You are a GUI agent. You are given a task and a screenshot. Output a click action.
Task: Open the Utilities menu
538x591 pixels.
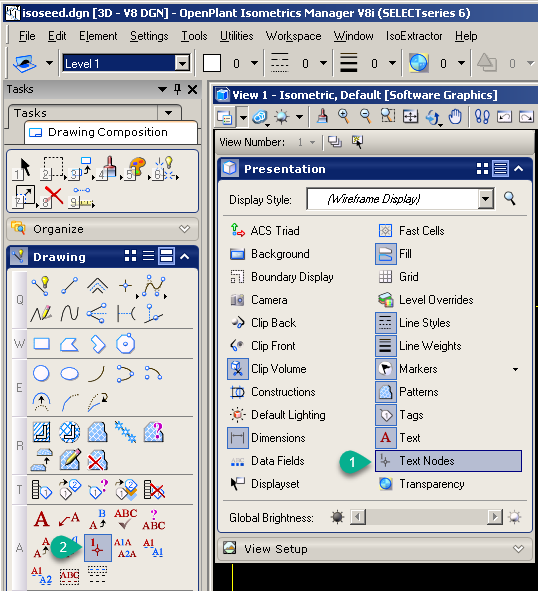click(x=237, y=36)
